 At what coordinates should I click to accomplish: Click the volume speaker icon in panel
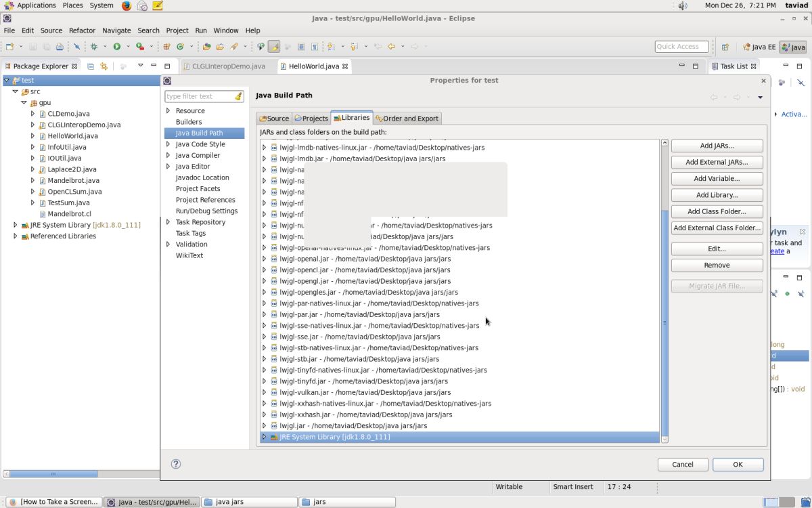682,5
